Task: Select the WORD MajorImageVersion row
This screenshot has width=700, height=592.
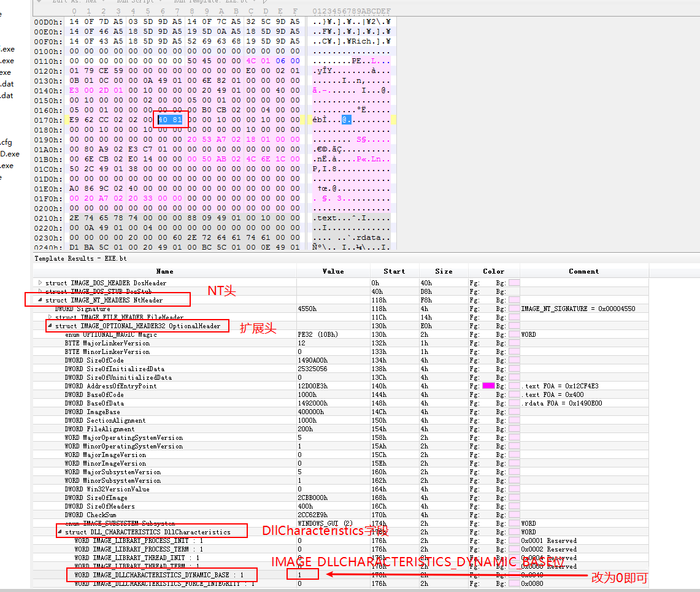Action: click(340, 455)
